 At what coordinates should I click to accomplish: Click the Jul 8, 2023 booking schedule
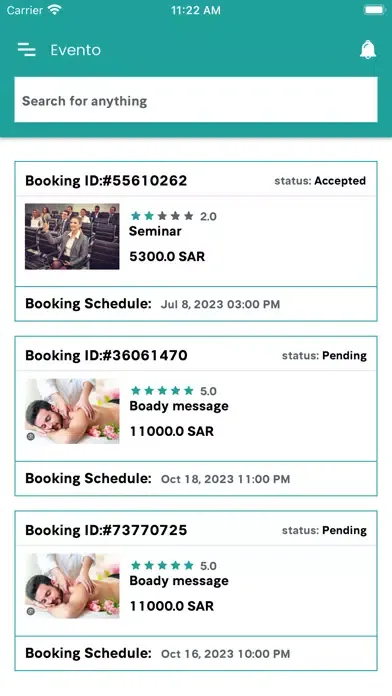pyautogui.click(x=220, y=304)
